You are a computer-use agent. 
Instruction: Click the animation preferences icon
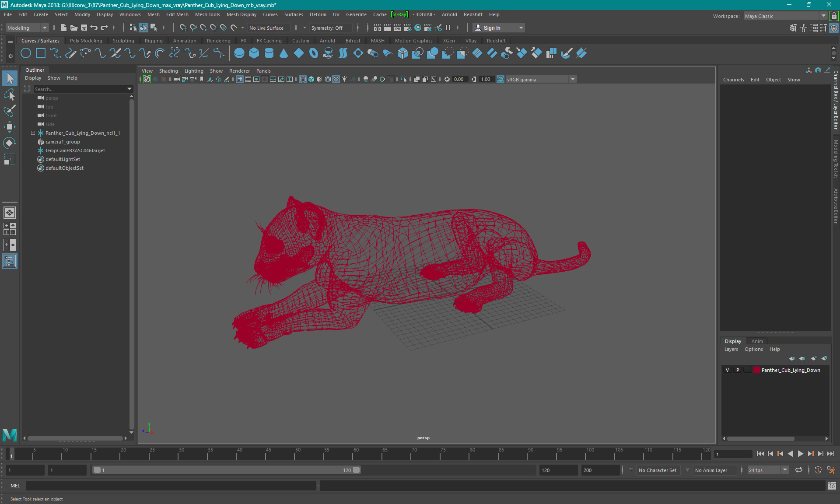(x=831, y=470)
